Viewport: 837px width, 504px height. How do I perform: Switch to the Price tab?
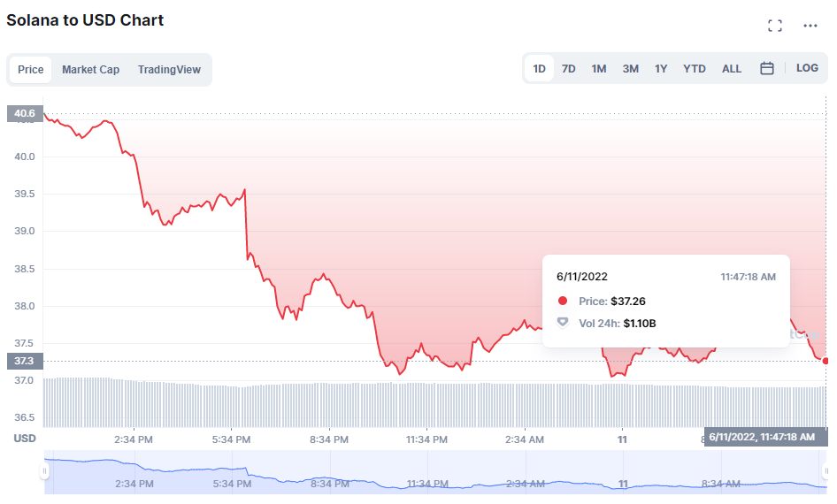coord(30,69)
